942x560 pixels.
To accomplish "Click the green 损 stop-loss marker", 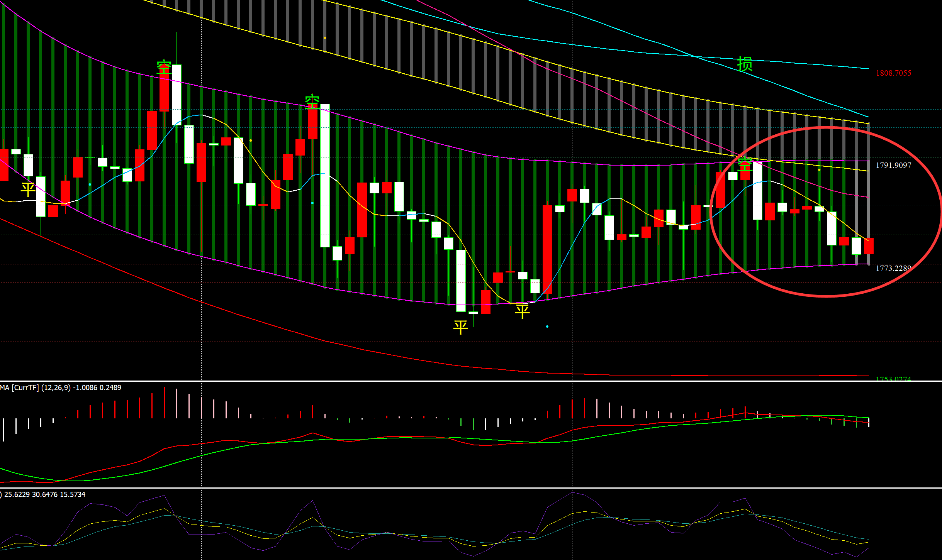I will 745,64.
